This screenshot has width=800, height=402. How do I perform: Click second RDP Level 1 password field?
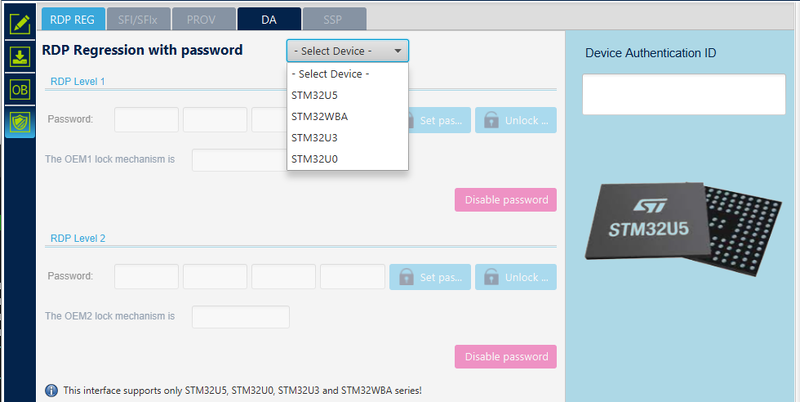tap(215, 120)
